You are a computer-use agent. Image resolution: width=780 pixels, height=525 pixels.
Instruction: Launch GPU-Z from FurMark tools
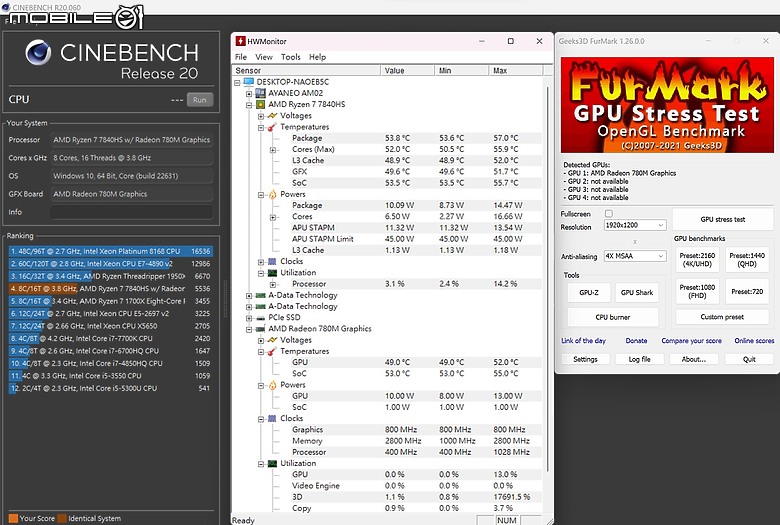pyautogui.click(x=588, y=292)
